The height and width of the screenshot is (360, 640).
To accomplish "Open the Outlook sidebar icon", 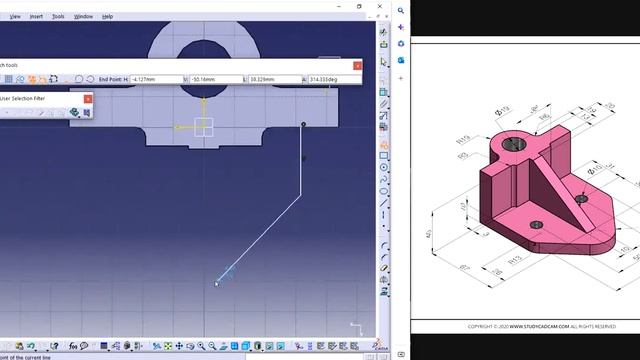I will (401, 60).
